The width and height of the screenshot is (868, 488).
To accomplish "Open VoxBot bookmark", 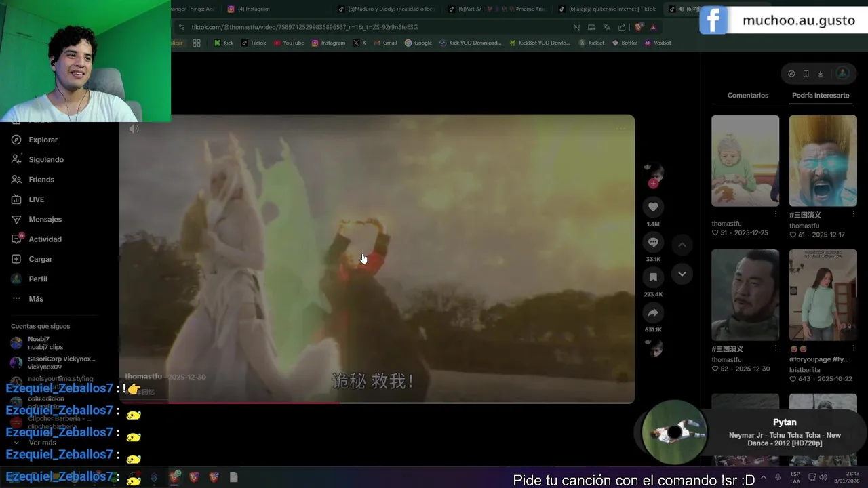I will click(658, 43).
